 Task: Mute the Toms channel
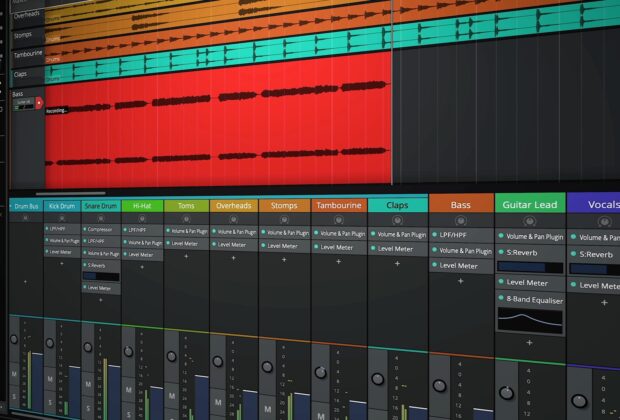[172, 395]
